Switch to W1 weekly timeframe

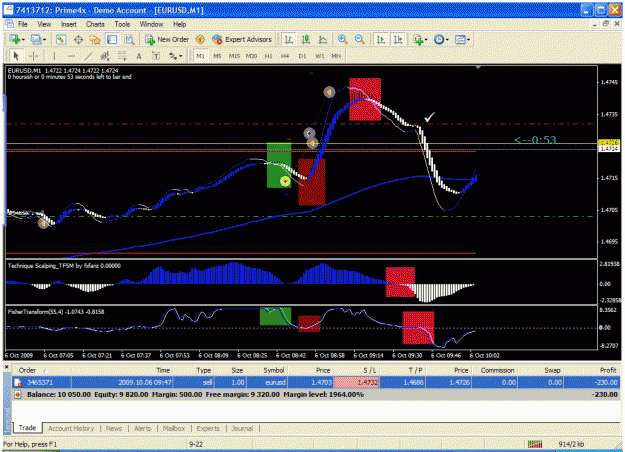click(320, 56)
